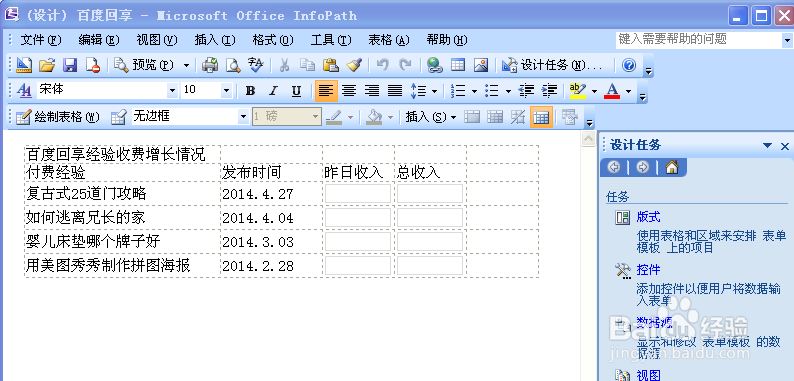
Task: Copy selection using copy icon
Action: coord(307,65)
